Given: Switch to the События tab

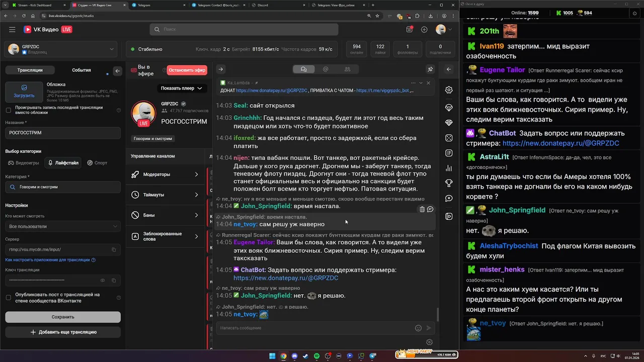Looking at the screenshot, I should 82,70.
